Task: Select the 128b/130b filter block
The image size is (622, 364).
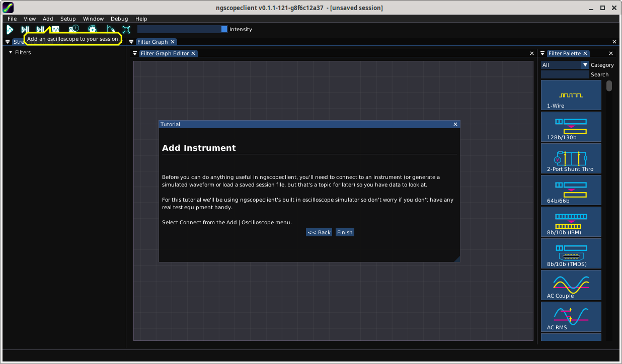Action: (x=571, y=127)
